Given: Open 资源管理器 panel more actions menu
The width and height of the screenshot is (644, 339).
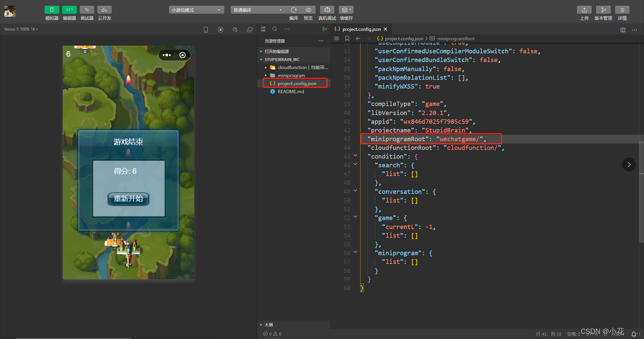Looking at the screenshot, I should click(321, 41).
